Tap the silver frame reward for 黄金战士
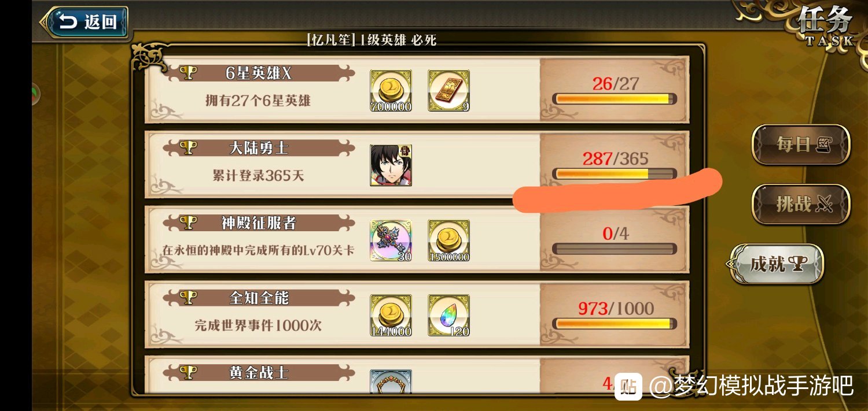The image size is (868, 411). pyautogui.click(x=391, y=382)
